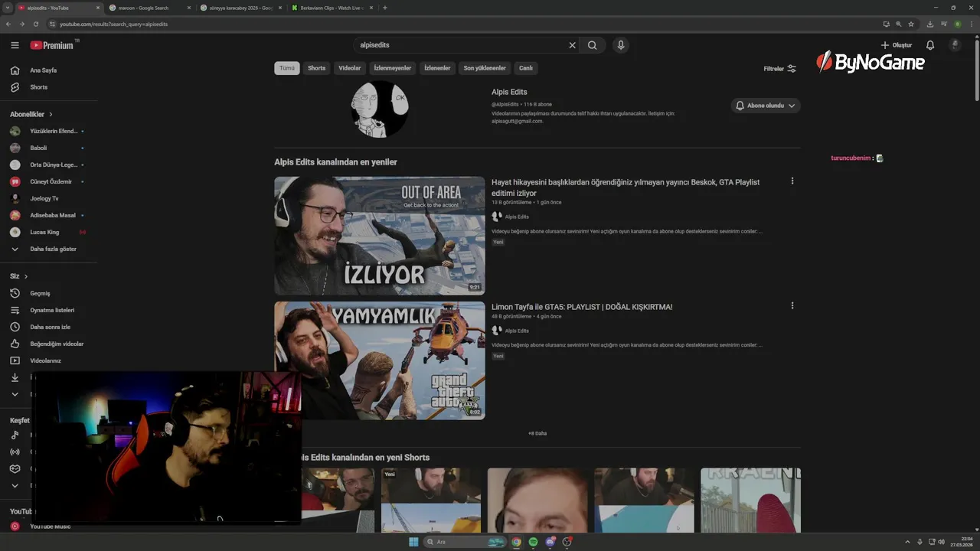Click the Oluştur create button

[897, 45]
